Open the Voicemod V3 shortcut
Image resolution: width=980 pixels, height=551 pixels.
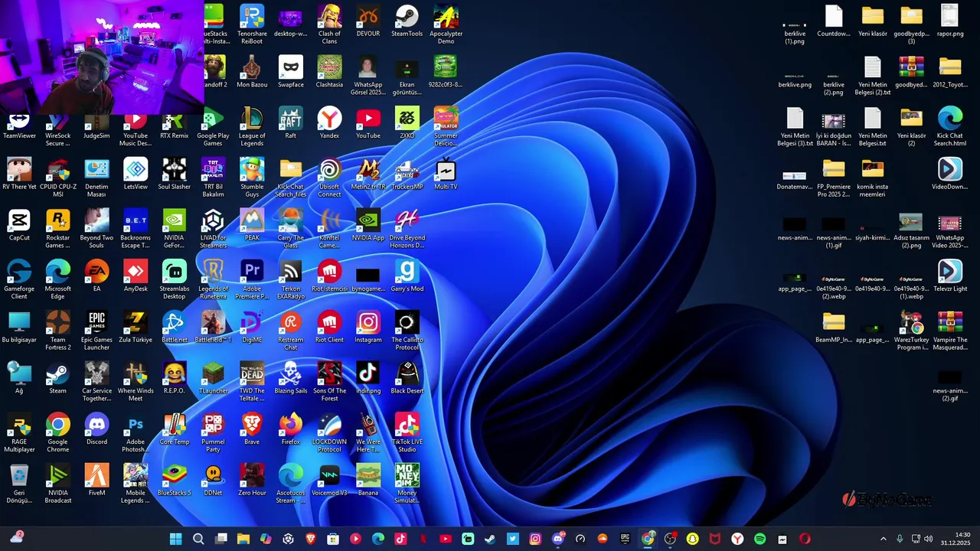click(x=329, y=481)
